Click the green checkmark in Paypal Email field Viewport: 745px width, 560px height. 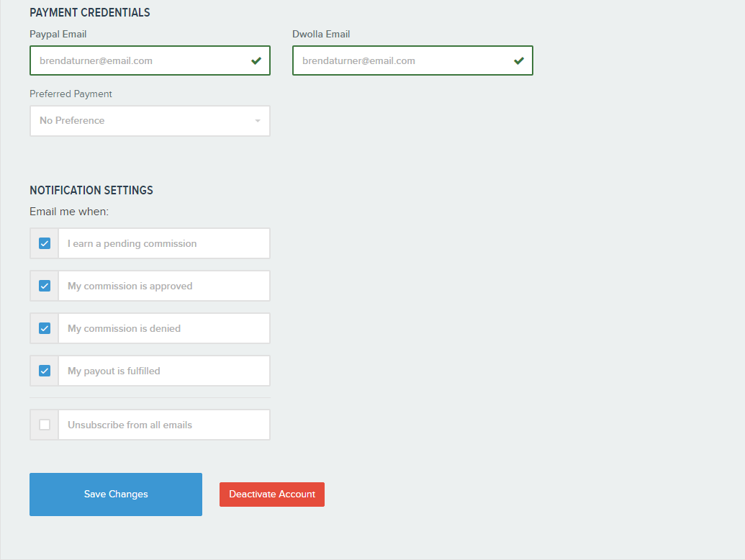point(256,60)
